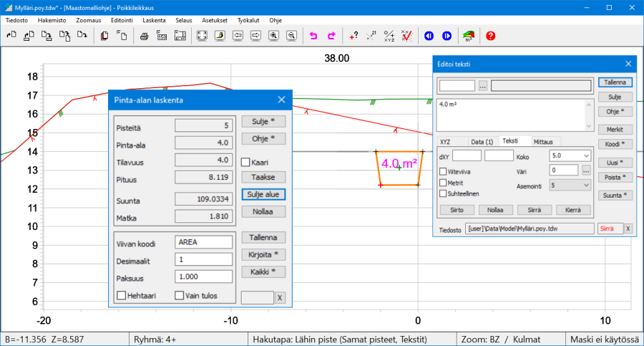Click Tallenna in the Editoi teksti dialog
This screenshot has width=644, height=346.
[615, 83]
